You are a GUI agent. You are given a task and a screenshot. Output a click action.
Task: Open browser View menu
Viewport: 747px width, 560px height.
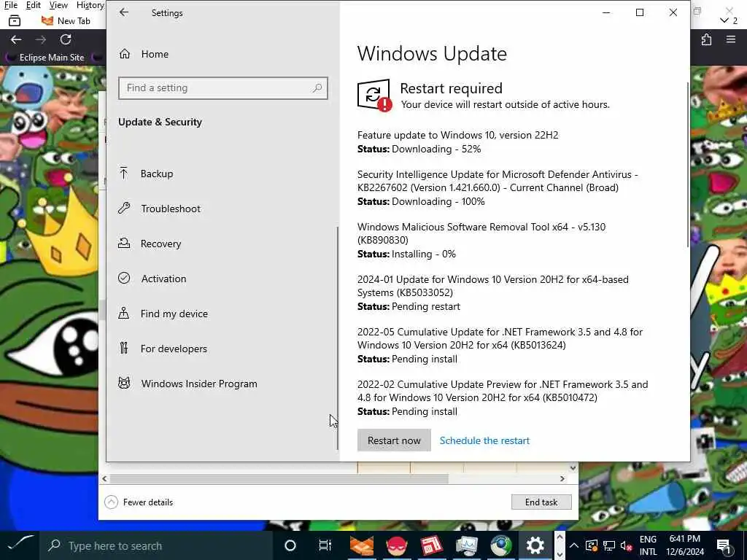pyautogui.click(x=58, y=5)
